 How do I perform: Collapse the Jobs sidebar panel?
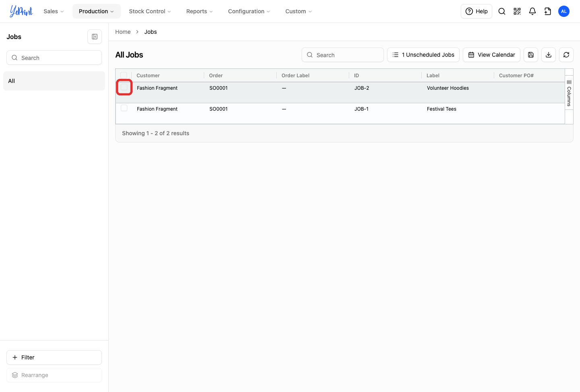tap(95, 37)
